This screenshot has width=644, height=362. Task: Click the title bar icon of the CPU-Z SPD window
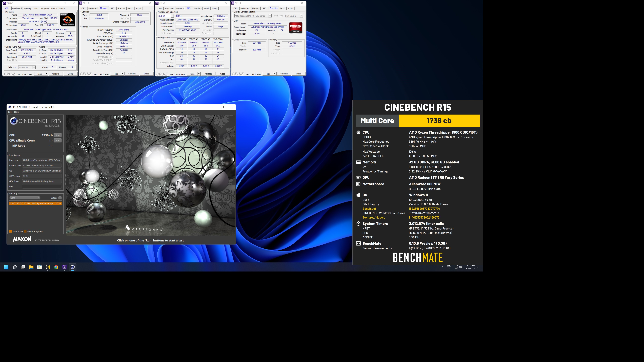(x=157, y=3)
